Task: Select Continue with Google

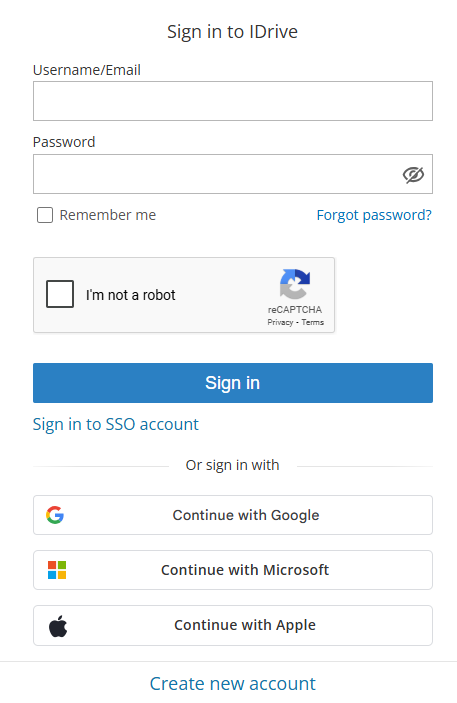Action: coord(233,515)
